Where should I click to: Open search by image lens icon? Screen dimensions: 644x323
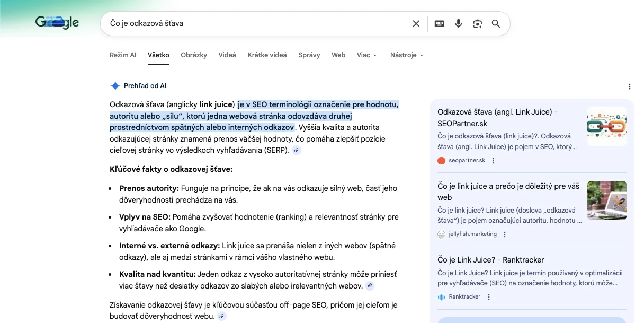(x=478, y=24)
